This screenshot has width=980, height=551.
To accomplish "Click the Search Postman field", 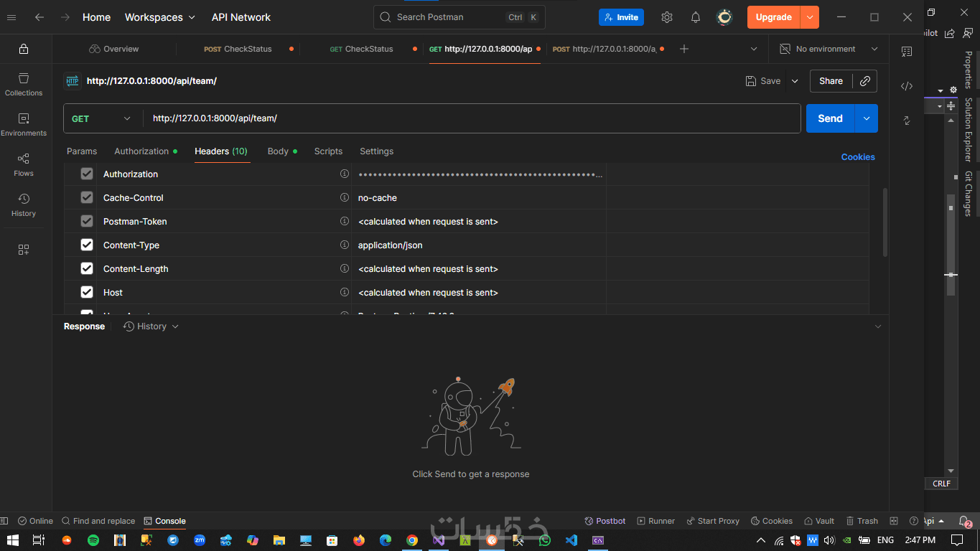I will (x=459, y=17).
